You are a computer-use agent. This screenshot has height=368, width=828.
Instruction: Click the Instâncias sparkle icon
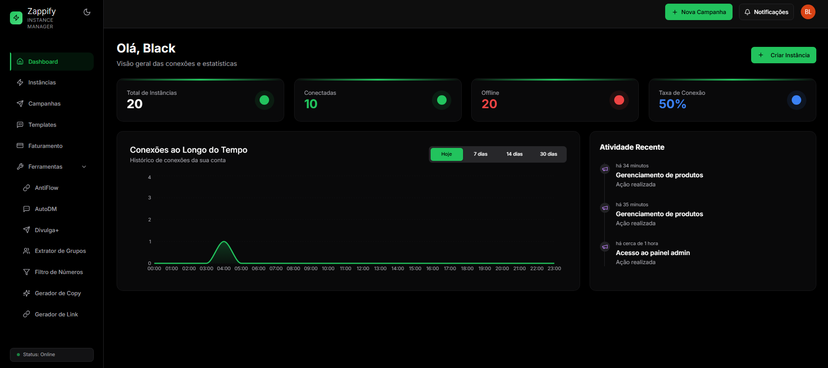(20, 82)
